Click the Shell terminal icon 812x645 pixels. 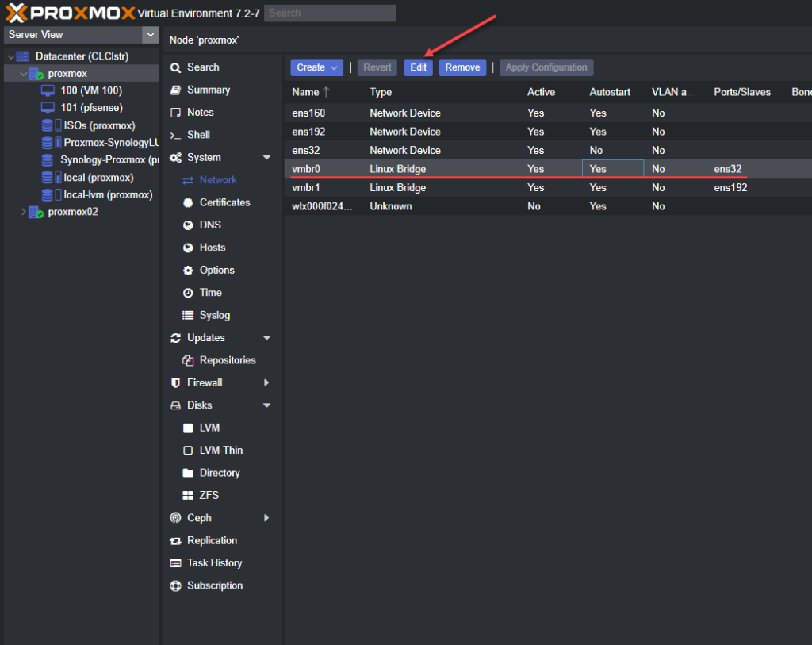pos(175,135)
